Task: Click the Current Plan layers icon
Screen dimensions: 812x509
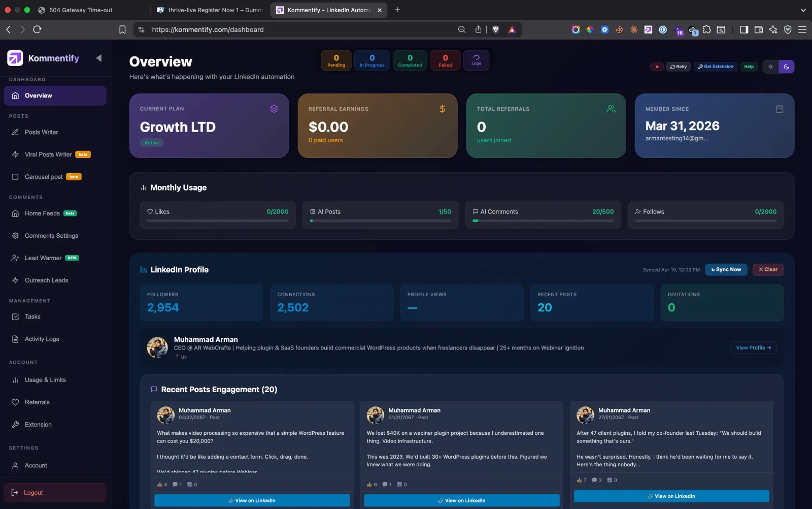Action: [274, 109]
